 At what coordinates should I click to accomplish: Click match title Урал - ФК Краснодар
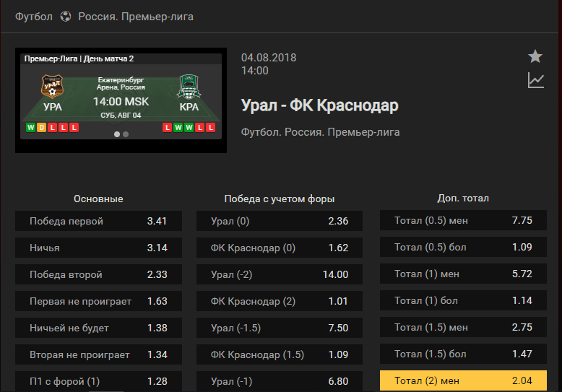(320, 105)
